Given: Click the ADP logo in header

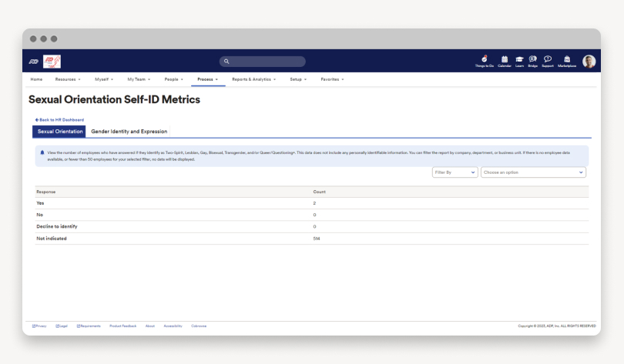Looking at the screenshot, I should pyautogui.click(x=33, y=62).
